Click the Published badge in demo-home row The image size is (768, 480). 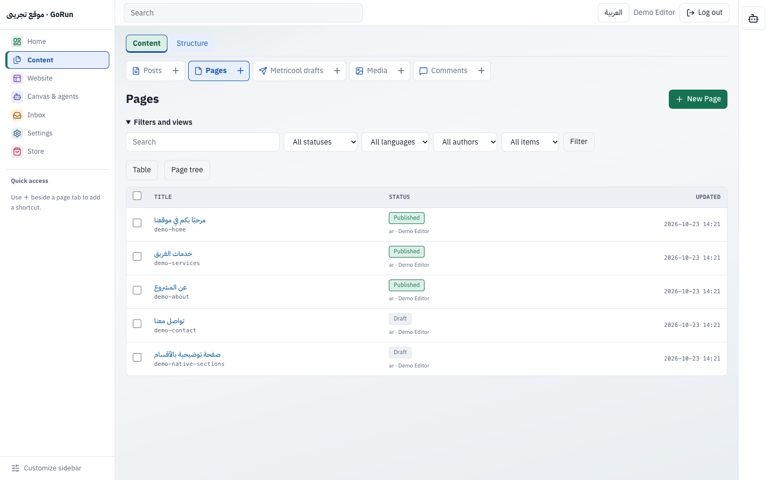[x=407, y=218]
